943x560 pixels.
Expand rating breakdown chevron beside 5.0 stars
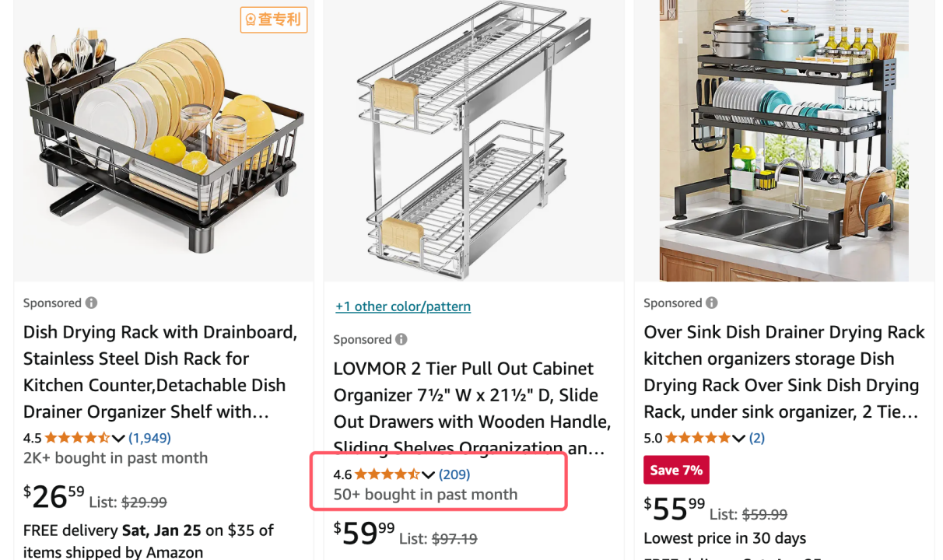[739, 439]
